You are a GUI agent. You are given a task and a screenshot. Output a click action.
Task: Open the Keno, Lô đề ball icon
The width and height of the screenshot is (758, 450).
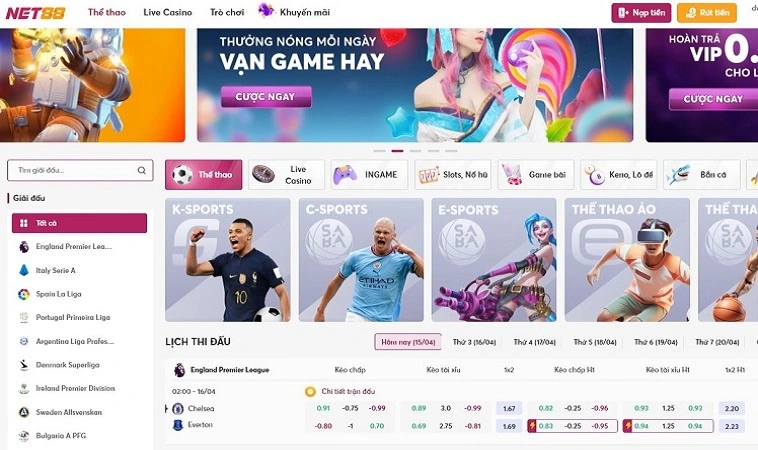595,175
